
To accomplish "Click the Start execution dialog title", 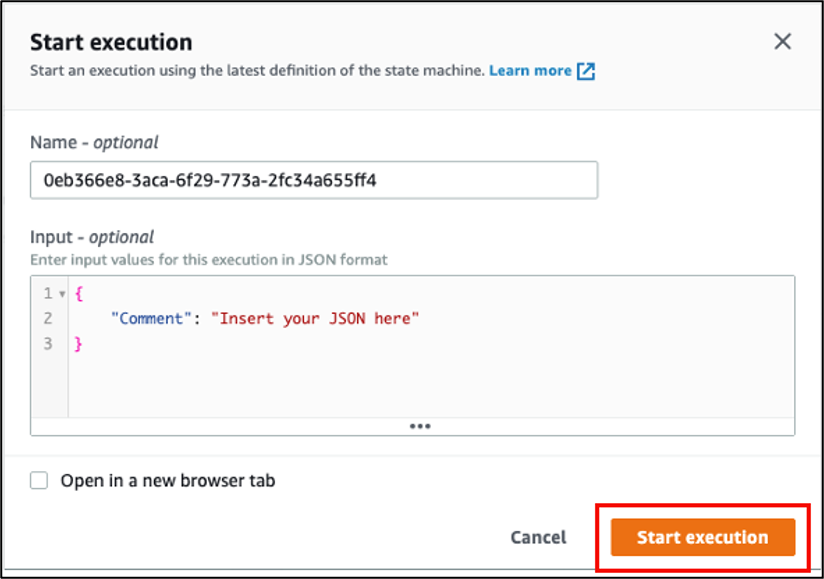I will [x=110, y=41].
